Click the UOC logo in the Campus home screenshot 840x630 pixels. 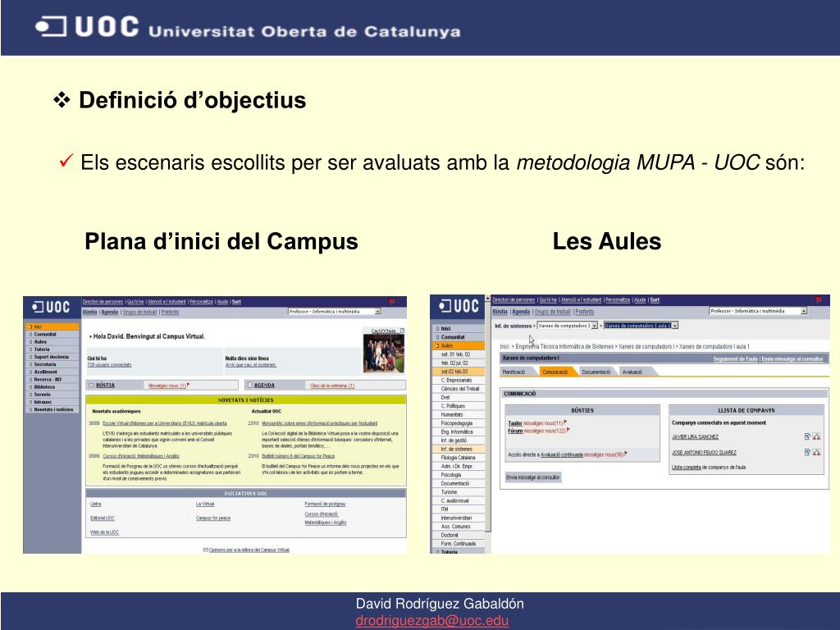click(51, 308)
